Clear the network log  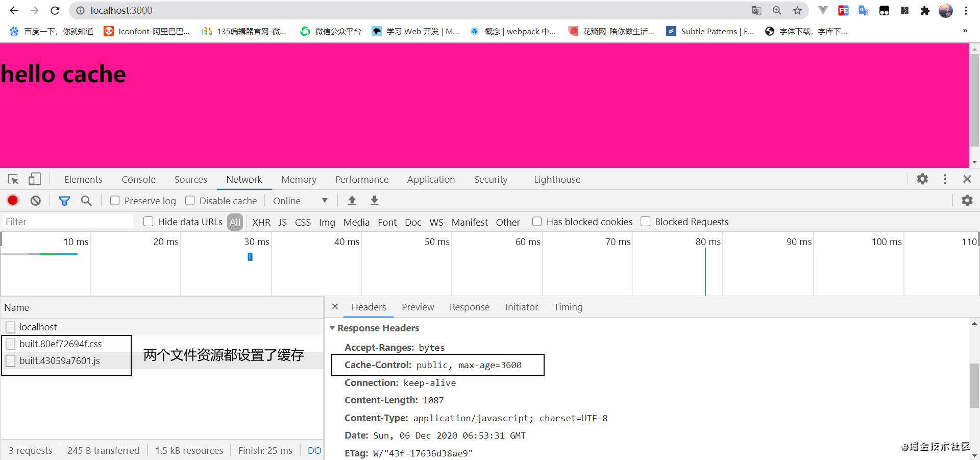35,201
